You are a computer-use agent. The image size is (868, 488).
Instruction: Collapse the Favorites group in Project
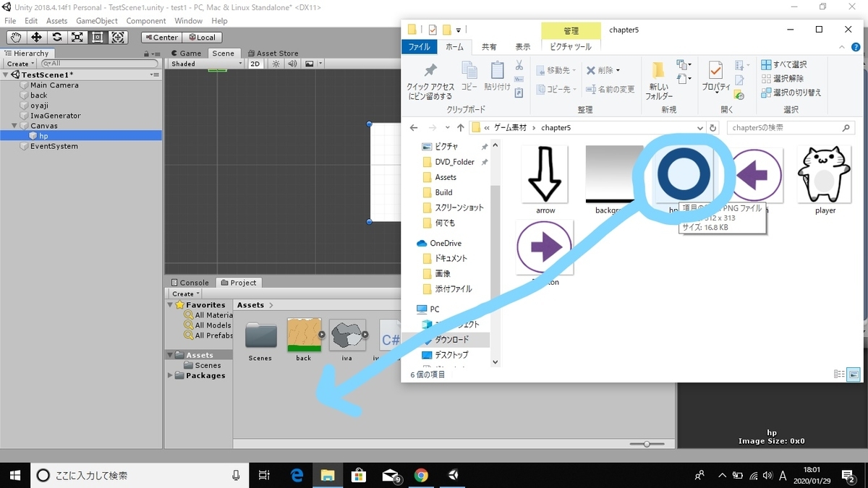171,305
